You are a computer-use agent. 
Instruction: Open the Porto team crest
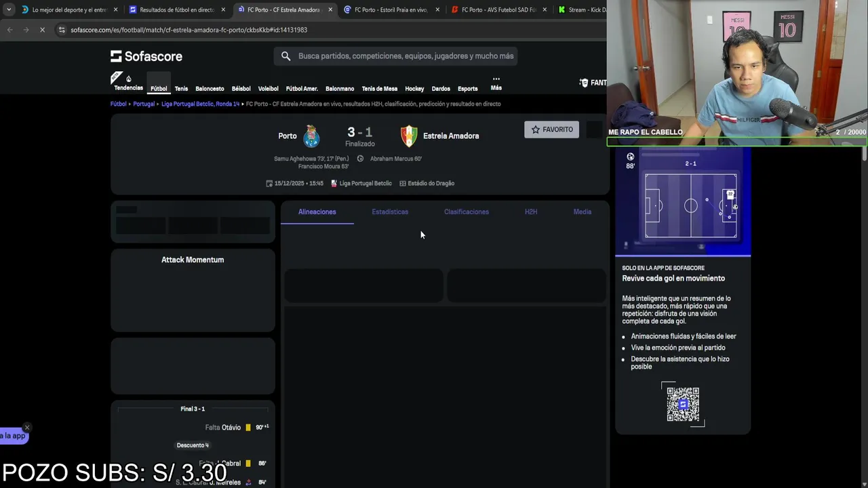click(x=311, y=136)
